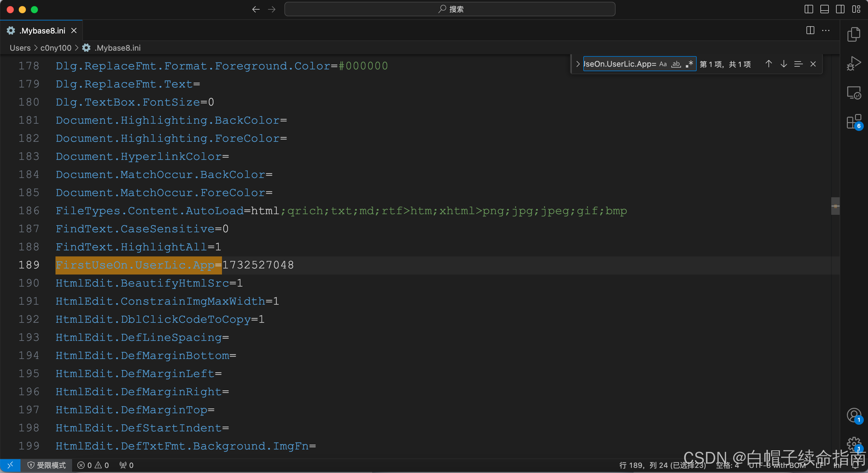Split the editor to the right

[810, 30]
